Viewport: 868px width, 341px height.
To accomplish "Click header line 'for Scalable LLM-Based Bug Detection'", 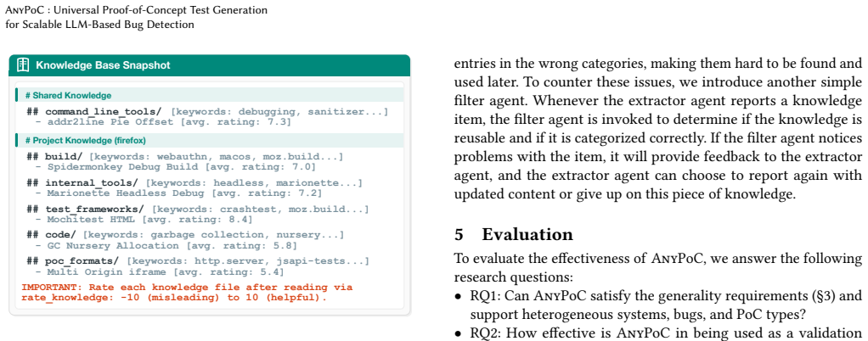I will click(99, 25).
